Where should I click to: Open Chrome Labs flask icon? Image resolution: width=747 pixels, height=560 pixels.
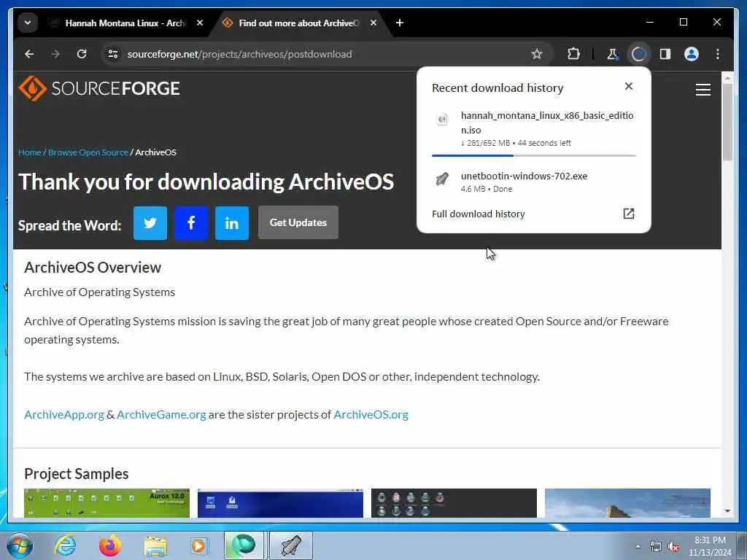[x=612, y=54]
